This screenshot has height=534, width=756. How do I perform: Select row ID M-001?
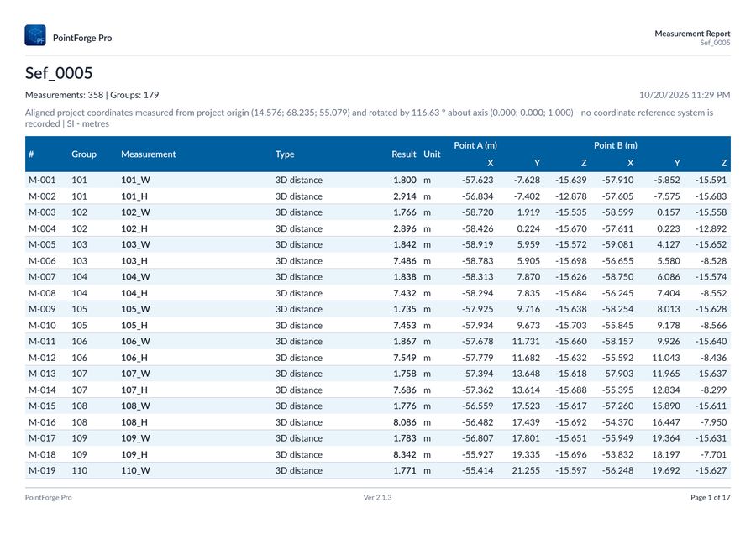42,181
